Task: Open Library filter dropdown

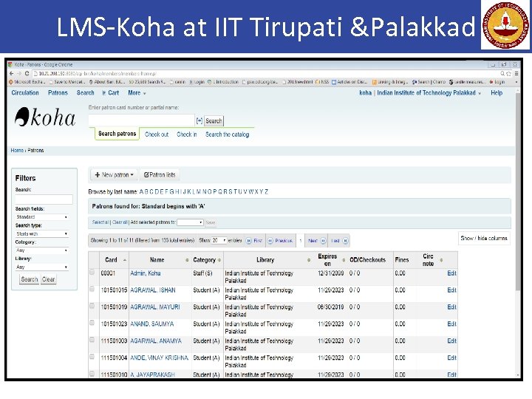Action: [x=41, y=267]
